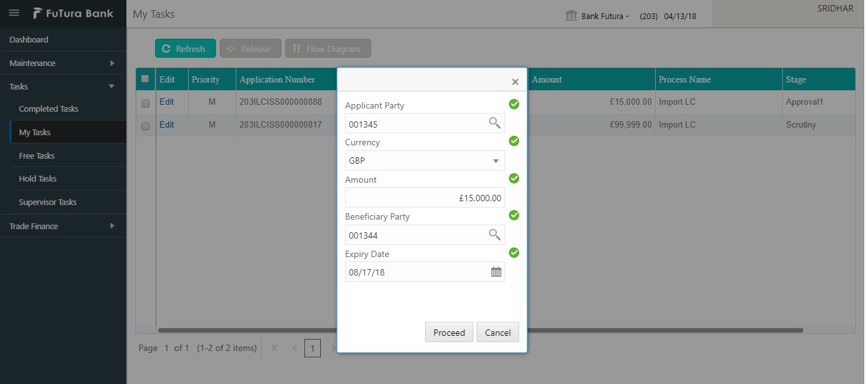Screen dimensions: 868x384
Task: Tick checkbox for application 203ILCISS000000888
Action: click(146, 103)
